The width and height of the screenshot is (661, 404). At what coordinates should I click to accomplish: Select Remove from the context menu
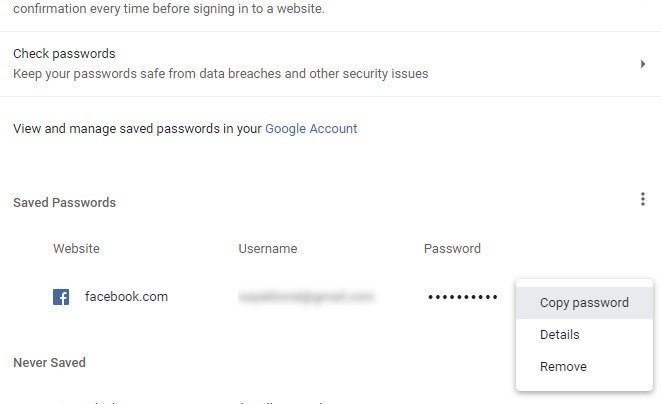(563, 367)
